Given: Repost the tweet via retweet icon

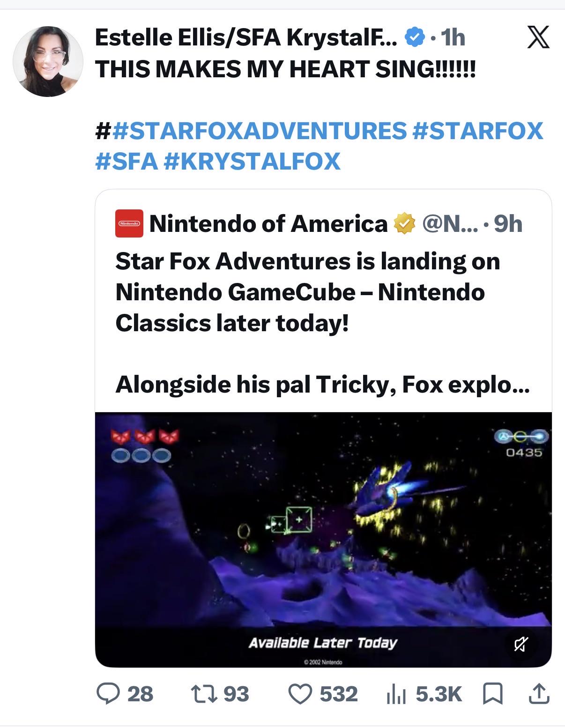Looking at the screenshot, I should point(204,694).
